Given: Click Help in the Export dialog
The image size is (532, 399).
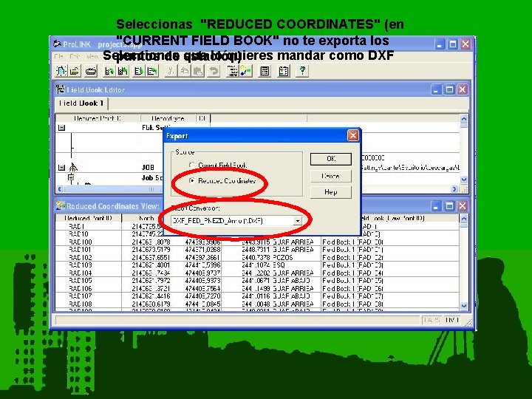Looking at the screenshot, I should pyautogui.click(x=331, y=192).
